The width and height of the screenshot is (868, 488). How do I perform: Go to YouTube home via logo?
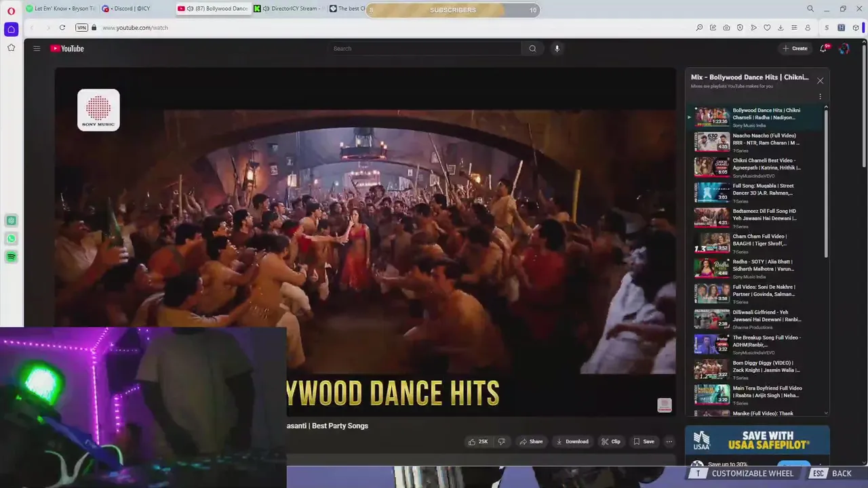point(67,48)
